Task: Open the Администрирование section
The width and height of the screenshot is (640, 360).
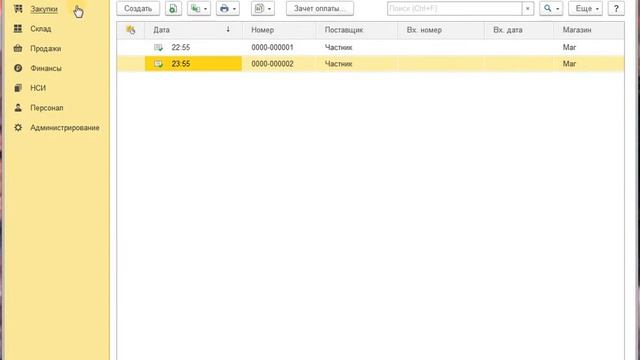Action: [64, 128]
